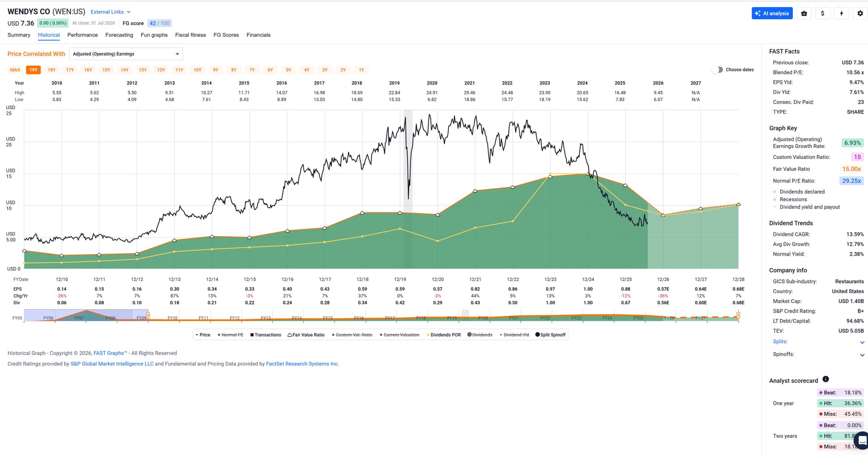Click the FG score 42 / 100 badge

[160, 23]
